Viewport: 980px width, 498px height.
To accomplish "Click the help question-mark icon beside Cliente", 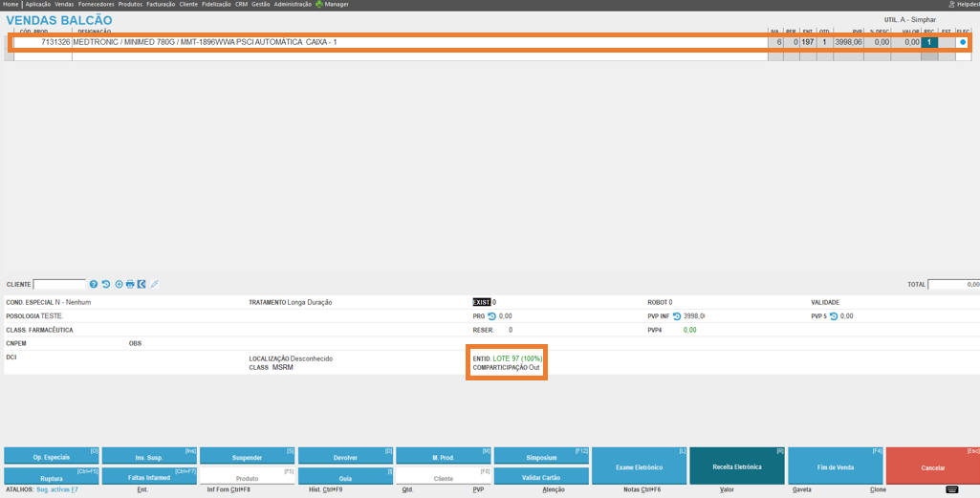I will click(94, 284).
